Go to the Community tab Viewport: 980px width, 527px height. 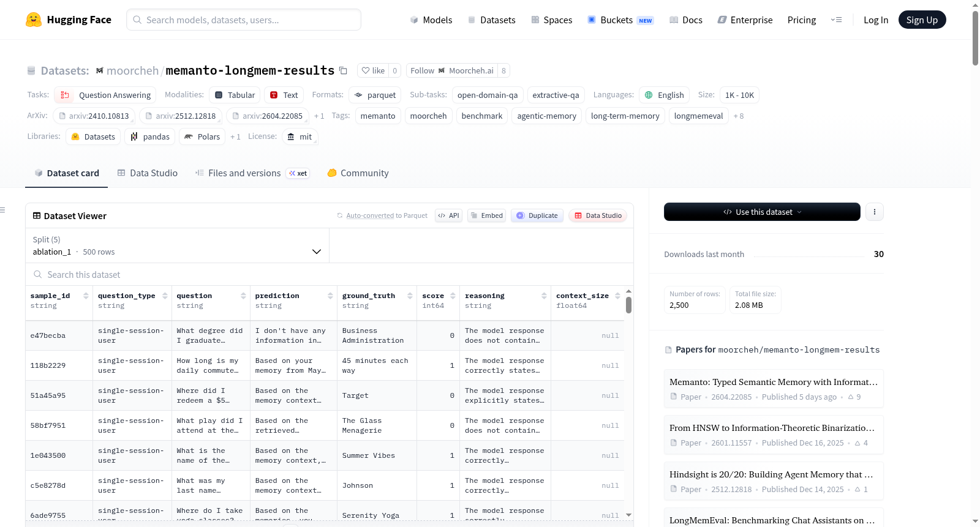(358, 173)
